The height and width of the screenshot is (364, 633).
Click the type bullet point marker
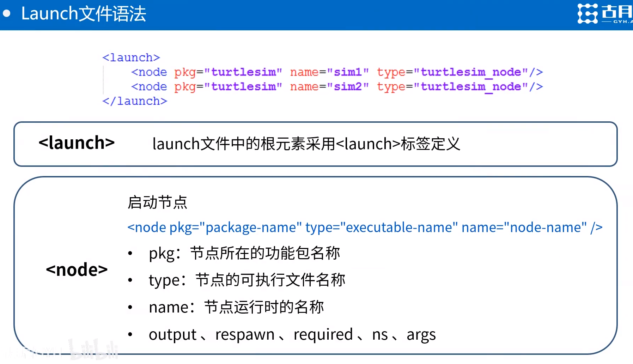[131, 280]
